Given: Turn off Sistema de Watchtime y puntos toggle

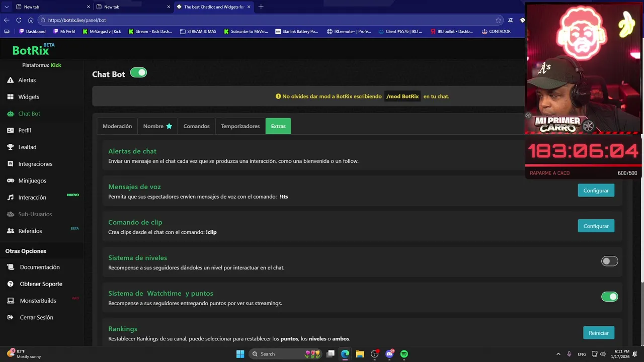Looking at the screenshot, I should [x=610, y=297].
